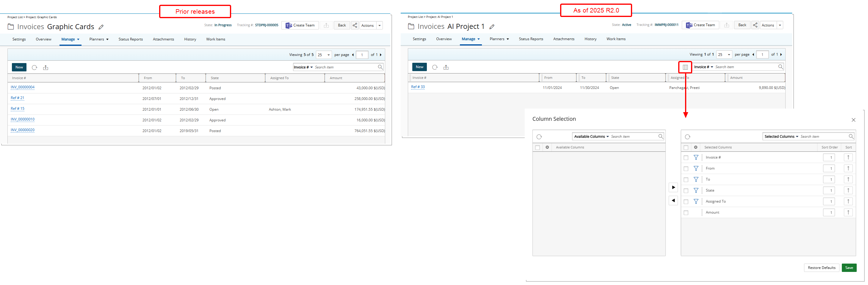Image resolution: width=868 pixels, height=285 pixels.
Task: Open invoice link INV_00000004
Action: (23, 87)
